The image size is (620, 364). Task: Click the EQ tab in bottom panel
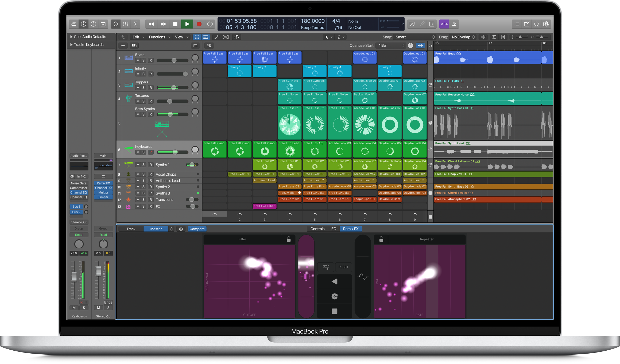pos(334,229)
